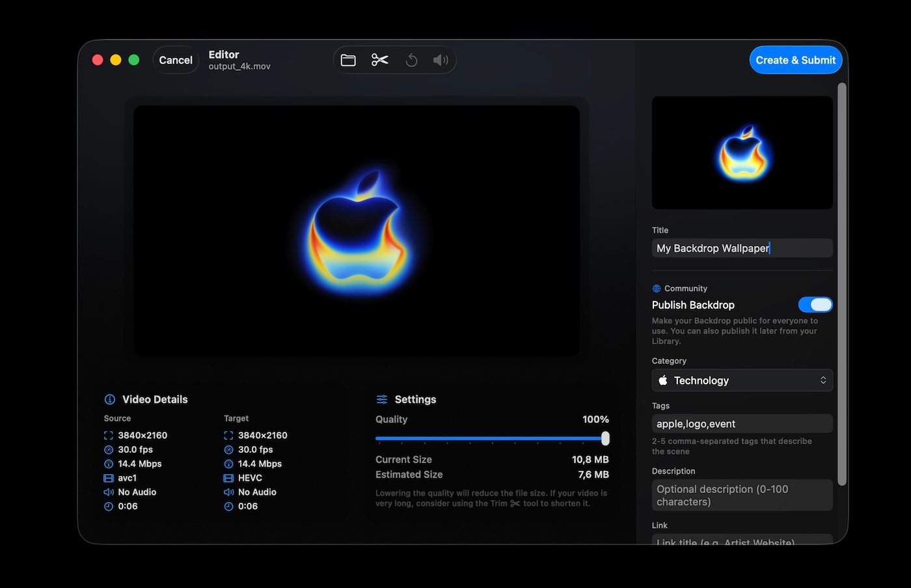Click the avc1 source codec text

pyautogui.click(x=128, y=478)
